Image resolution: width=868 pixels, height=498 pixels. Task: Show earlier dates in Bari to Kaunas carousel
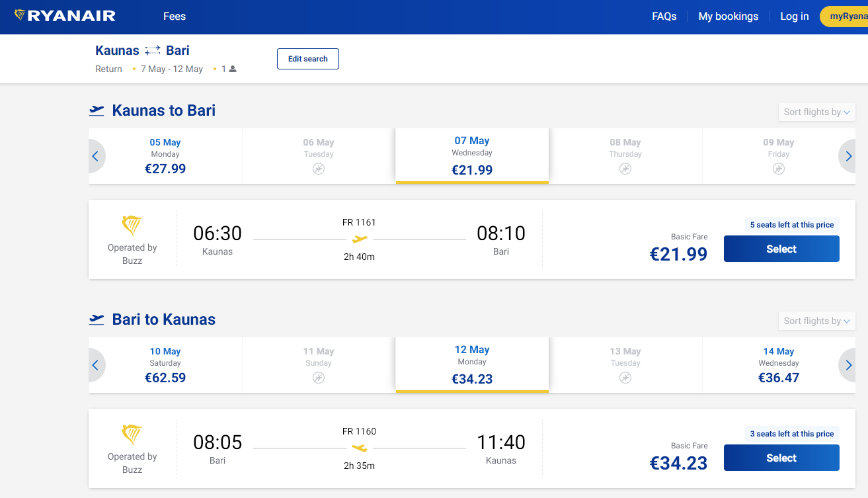tap(95, 365)
